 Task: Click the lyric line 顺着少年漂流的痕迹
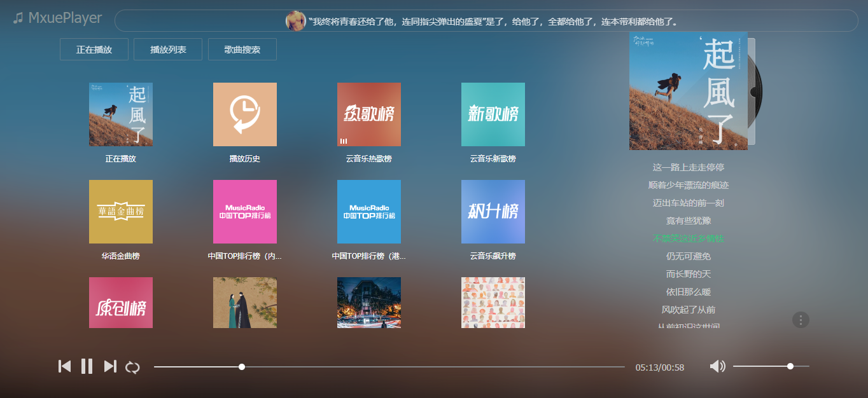point(689,185)
